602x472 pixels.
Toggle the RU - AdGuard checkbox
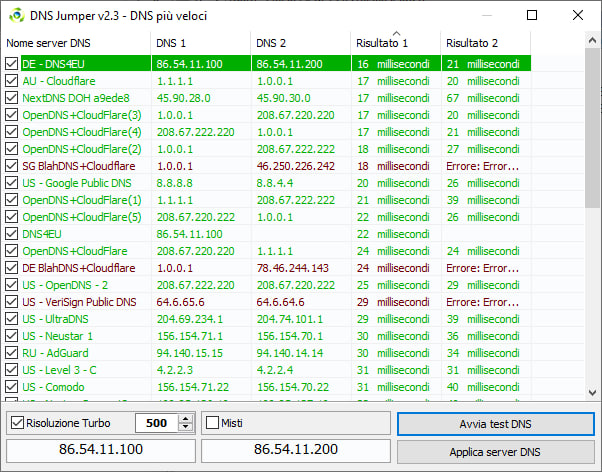click(x=12, y=353)
